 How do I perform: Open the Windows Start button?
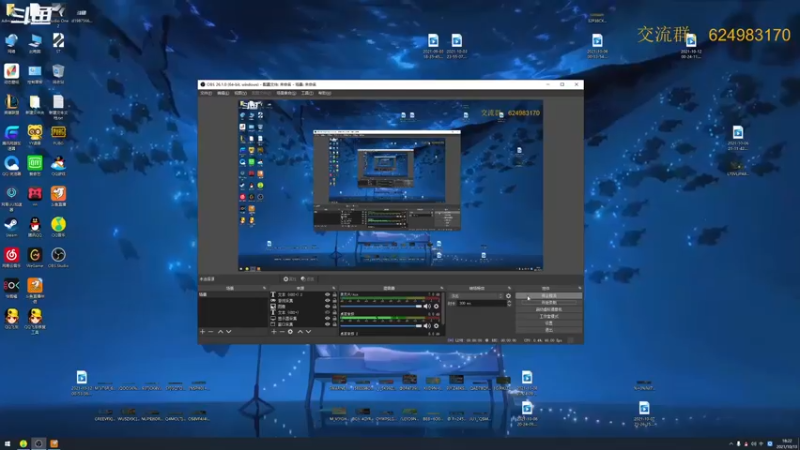[x=7, y=443]
